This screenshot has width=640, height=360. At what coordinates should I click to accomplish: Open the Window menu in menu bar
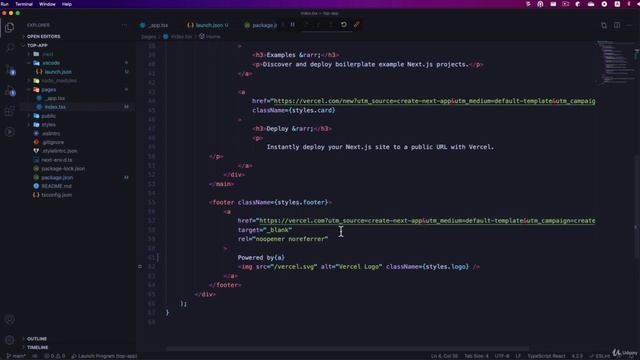tap(47, 4)
